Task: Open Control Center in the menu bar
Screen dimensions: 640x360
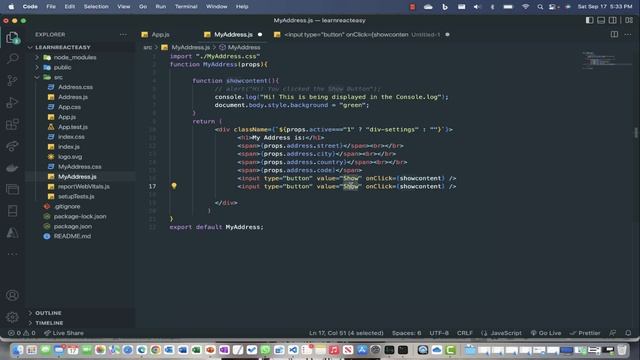Action: coord(553,7)
